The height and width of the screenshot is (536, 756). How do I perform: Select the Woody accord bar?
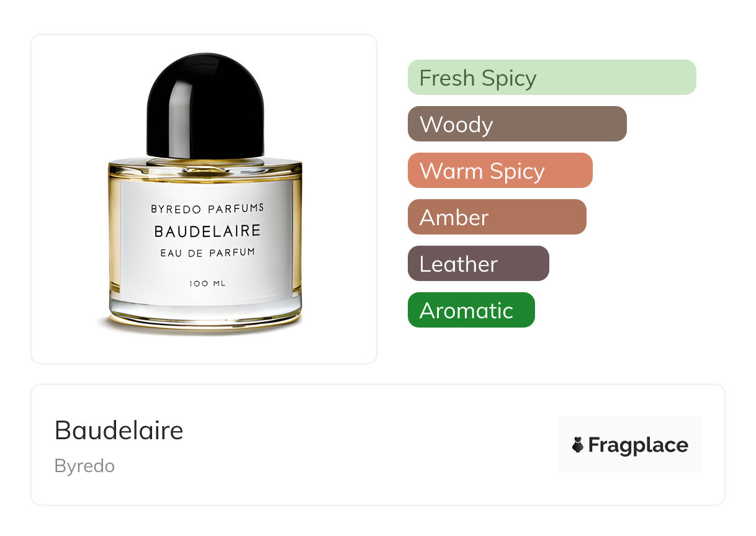pos(517,124)
